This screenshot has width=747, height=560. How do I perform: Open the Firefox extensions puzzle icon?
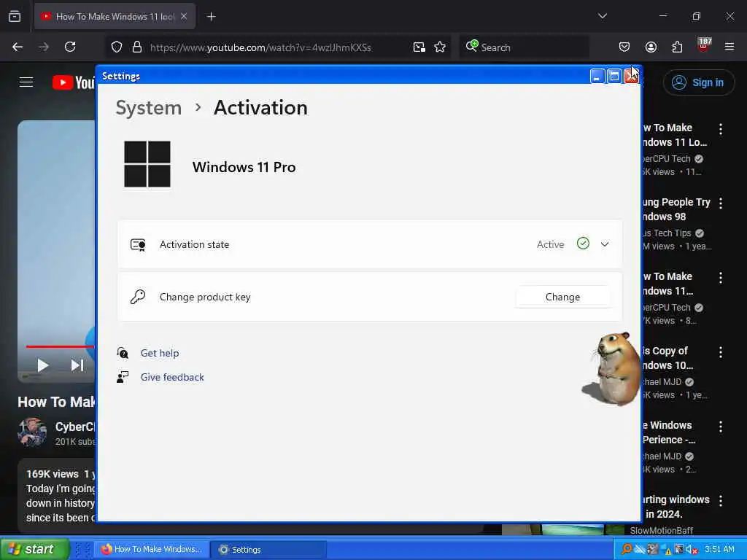tap(677, 47)
